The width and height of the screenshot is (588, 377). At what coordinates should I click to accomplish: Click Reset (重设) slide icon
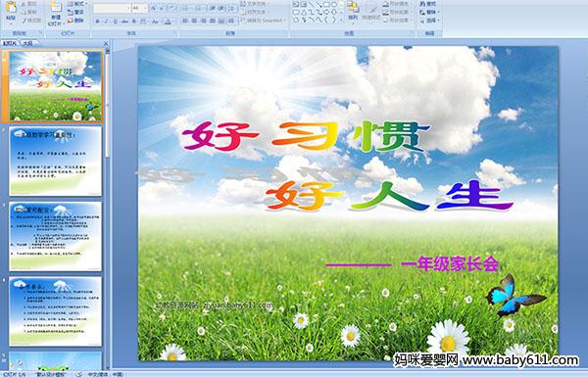tap(70, 13)
